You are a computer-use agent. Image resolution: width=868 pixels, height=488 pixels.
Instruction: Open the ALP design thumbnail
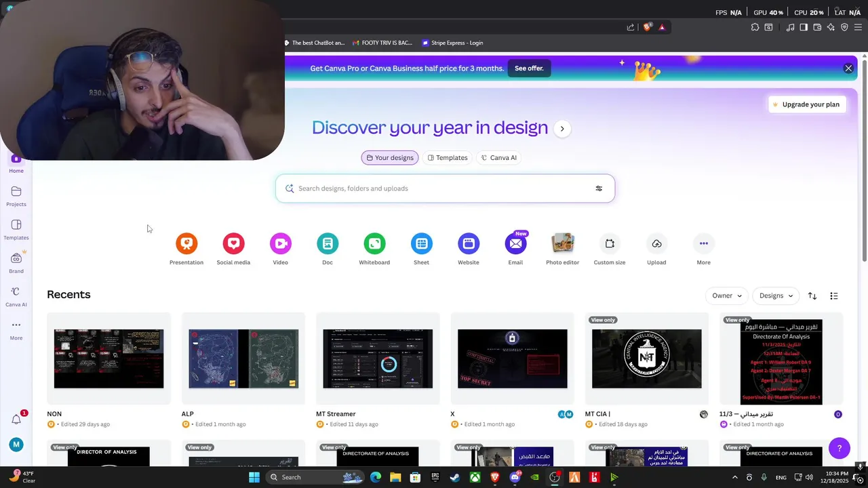click(243, 359)
